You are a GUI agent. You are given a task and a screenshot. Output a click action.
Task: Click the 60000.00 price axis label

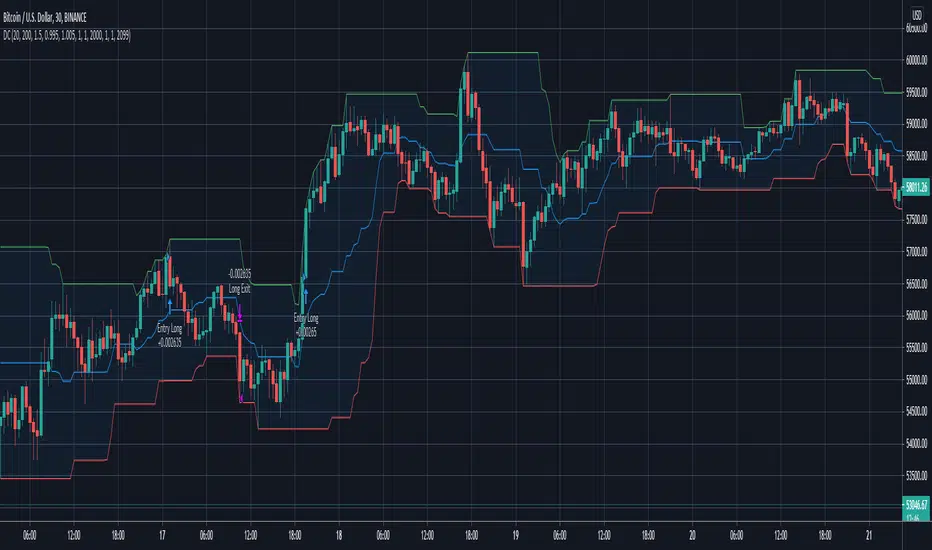[x=916, y=60]
